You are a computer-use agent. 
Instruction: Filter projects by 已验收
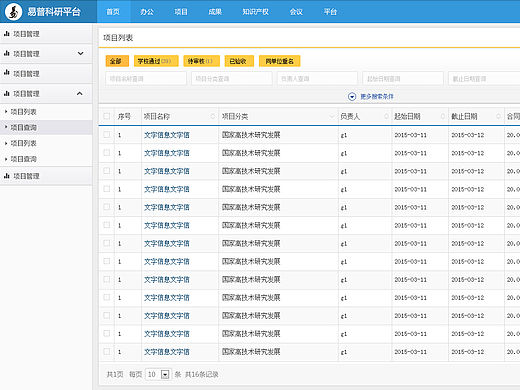pos(239,61)
